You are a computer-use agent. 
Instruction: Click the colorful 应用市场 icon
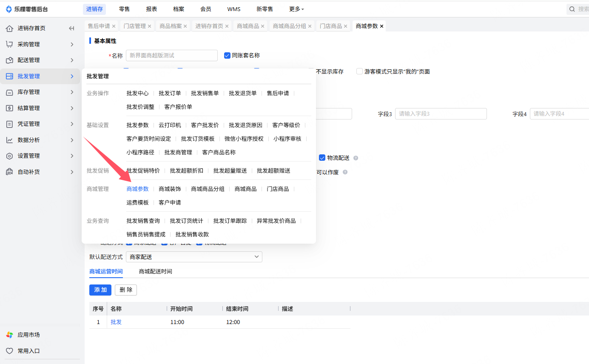tap(9, 335)
